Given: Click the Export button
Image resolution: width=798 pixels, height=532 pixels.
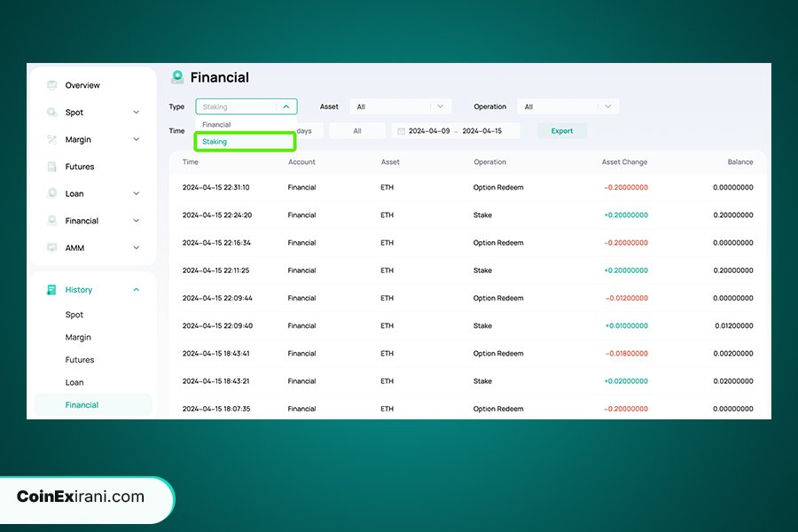Looking at the screenshot, I should (562, 131).
